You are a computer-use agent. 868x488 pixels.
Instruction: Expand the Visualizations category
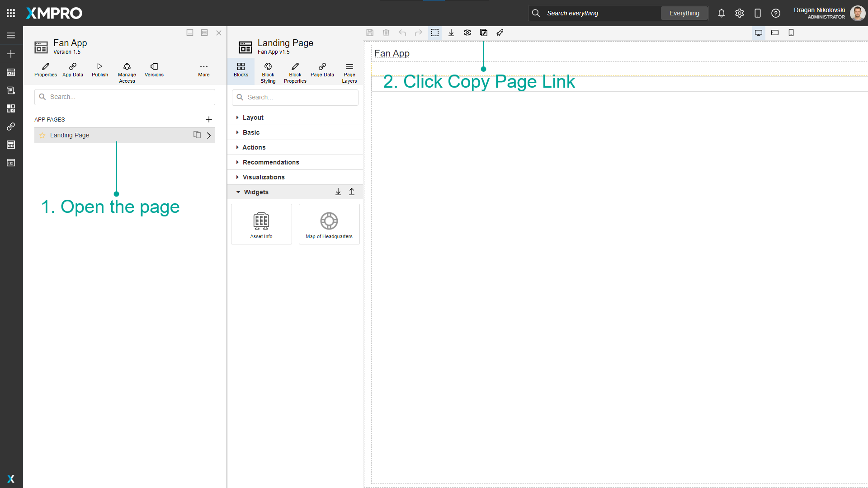(264, 177)
